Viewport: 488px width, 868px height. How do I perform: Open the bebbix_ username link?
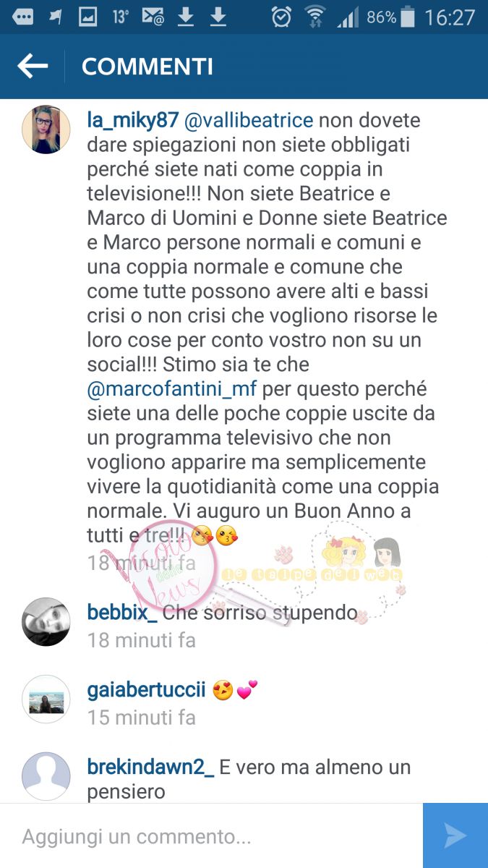pos(122,613)
